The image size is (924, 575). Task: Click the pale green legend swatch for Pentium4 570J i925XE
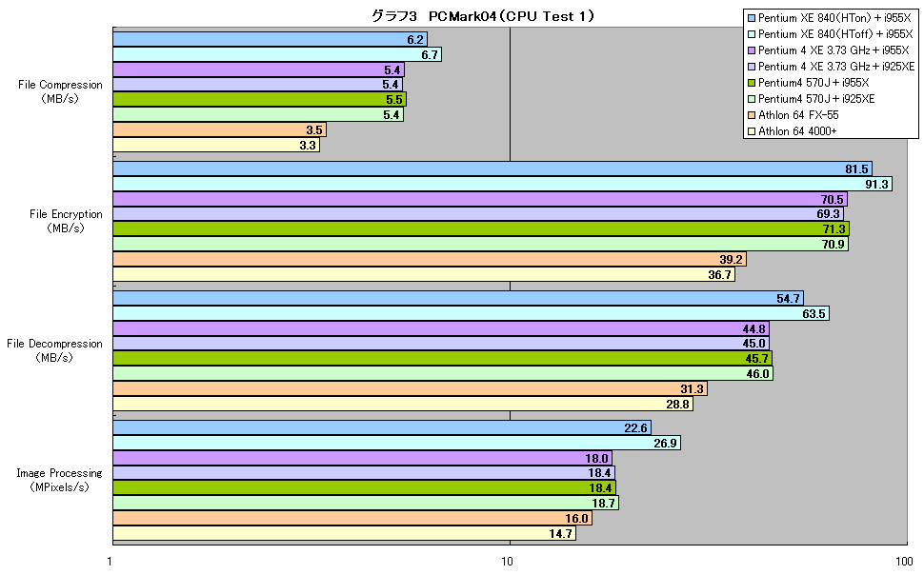(752, 99)
